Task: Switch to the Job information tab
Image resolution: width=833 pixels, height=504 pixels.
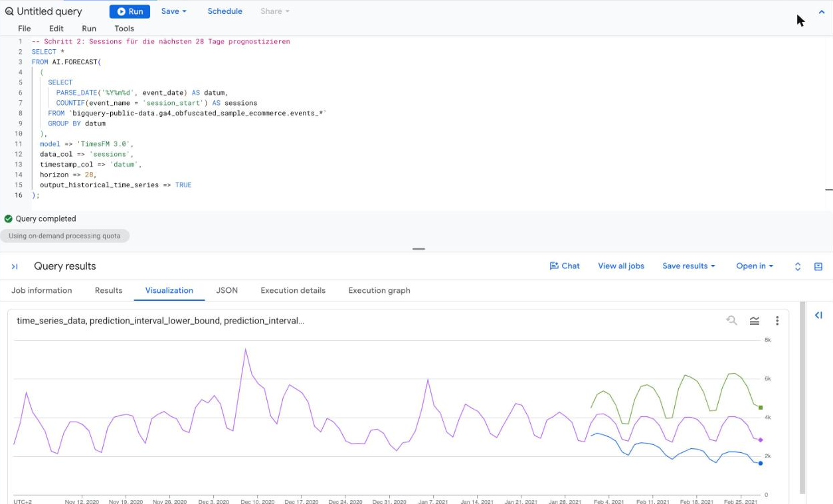Action: click(x=42, y=290)
